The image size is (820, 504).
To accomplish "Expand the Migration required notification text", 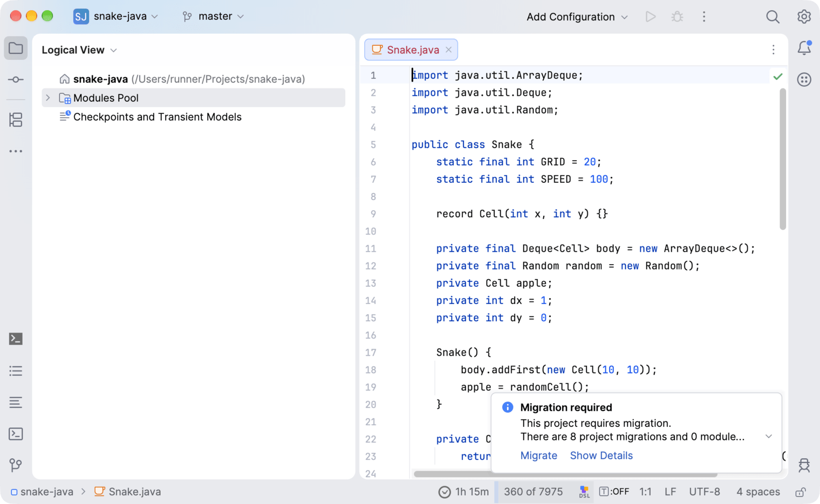I will click(769, 437).
